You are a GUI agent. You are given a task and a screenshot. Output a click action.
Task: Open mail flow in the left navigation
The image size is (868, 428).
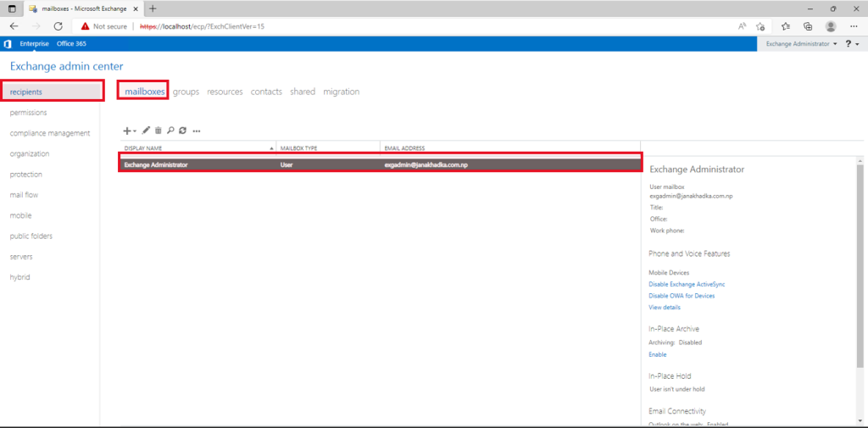[24, 195]
